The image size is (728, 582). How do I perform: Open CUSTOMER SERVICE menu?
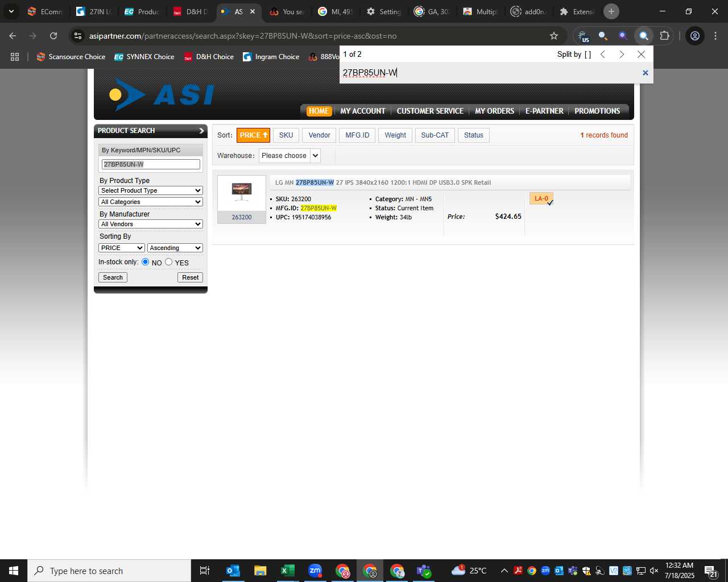pyautogui.click(x=430, y=111)
